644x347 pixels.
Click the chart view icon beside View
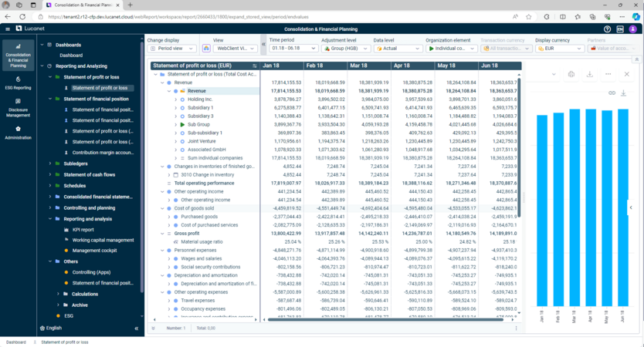(x=206, y=49)
